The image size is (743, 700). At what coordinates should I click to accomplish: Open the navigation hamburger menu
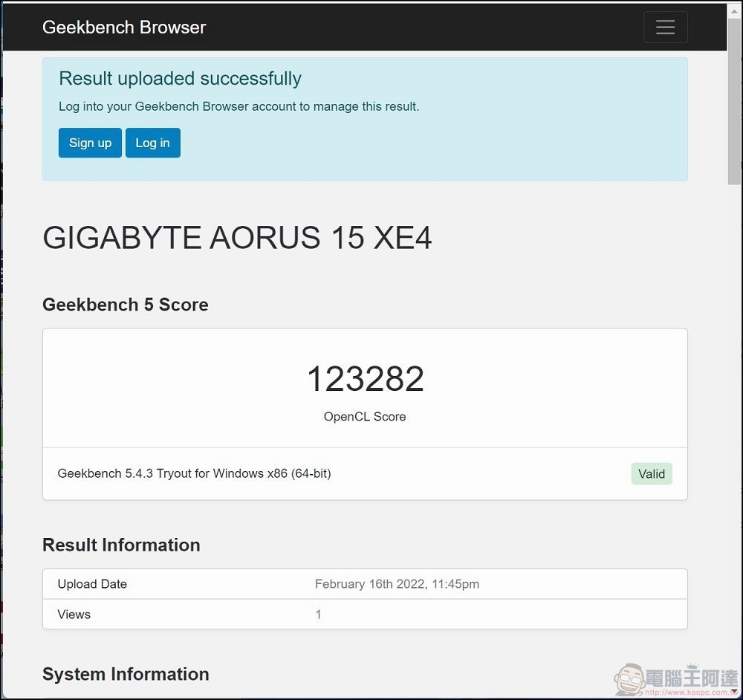pyautogui.click(x=665, y=27)
